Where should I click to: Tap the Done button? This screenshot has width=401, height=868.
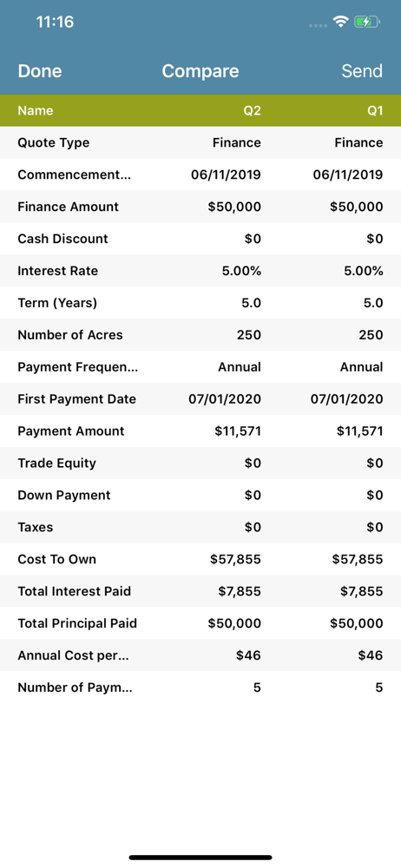click(40, 71)
